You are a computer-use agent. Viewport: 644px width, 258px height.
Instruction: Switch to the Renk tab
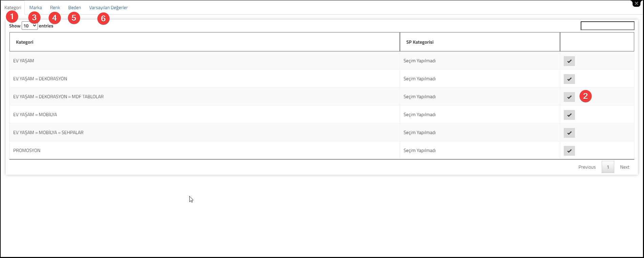[55, 7]
